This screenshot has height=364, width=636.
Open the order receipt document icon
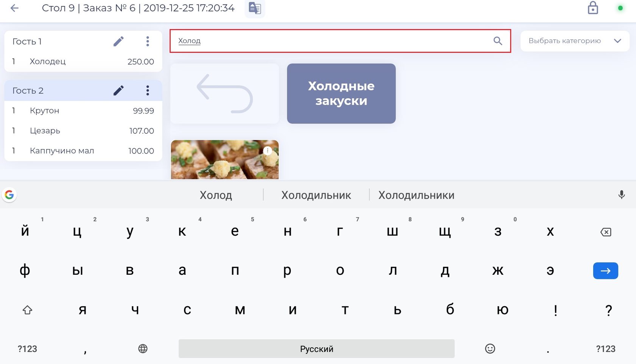[255, 8]
